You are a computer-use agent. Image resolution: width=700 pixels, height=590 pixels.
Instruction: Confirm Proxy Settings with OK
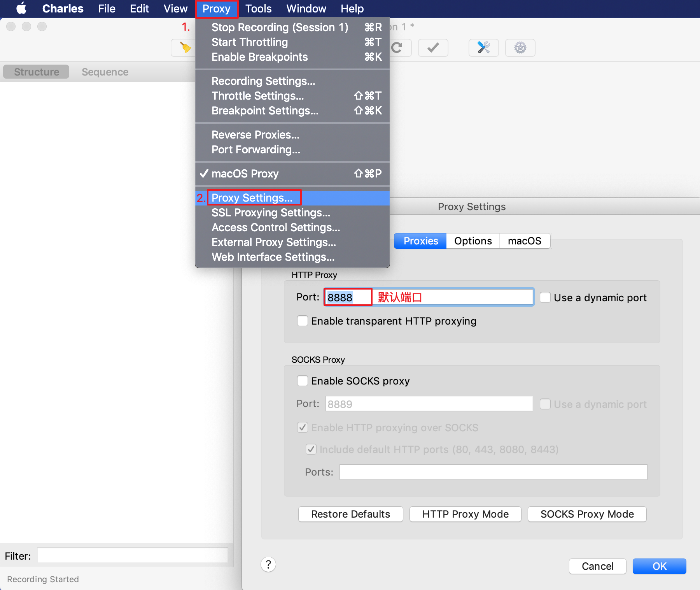click(x=659, y=566)
